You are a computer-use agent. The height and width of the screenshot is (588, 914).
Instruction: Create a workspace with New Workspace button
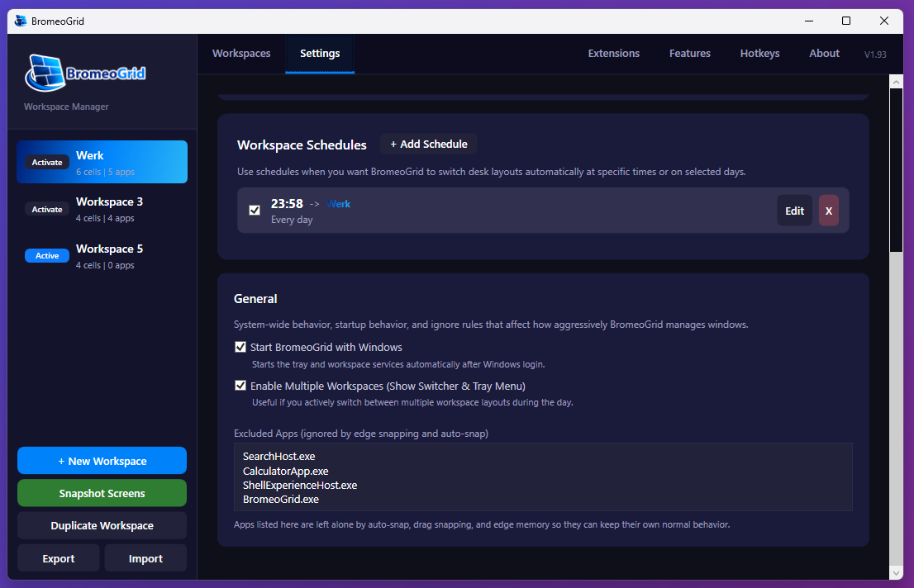click(102, 461)
